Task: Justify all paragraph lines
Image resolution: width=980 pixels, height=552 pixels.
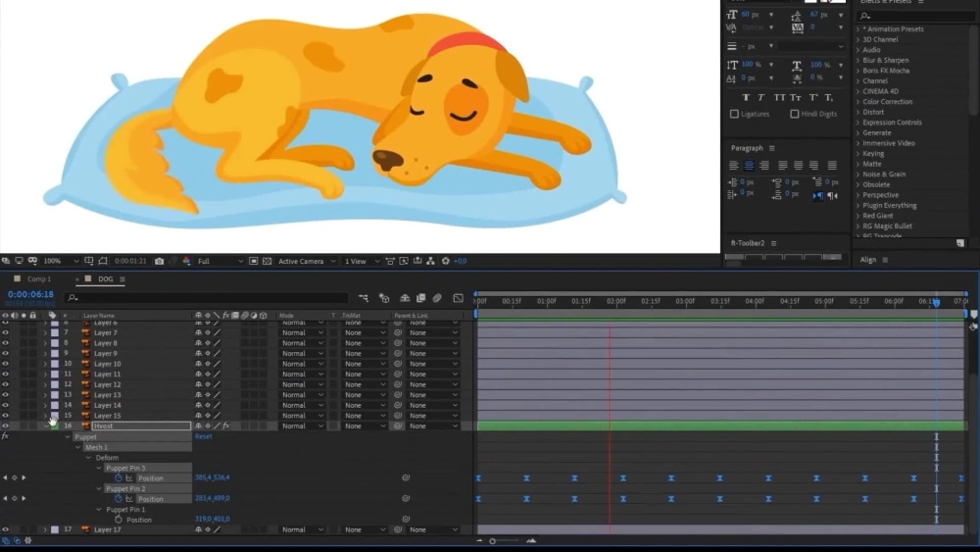Action: click(832, 166)
